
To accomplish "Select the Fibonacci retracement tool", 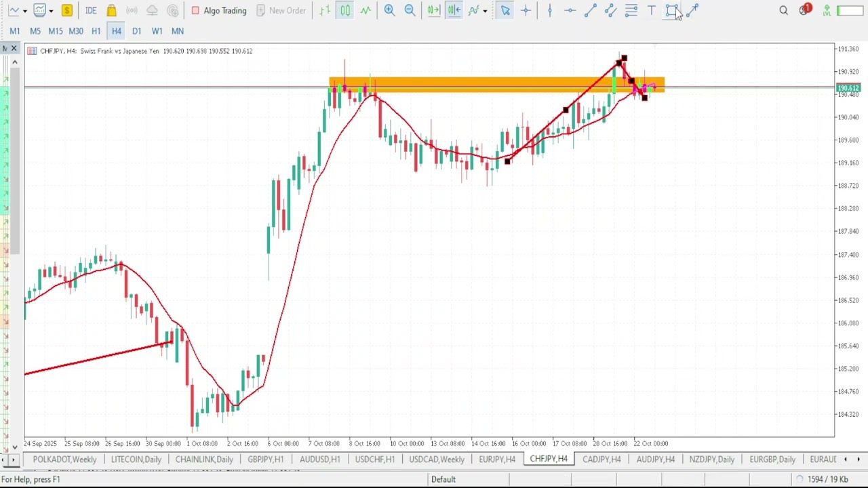I will 631,10.
